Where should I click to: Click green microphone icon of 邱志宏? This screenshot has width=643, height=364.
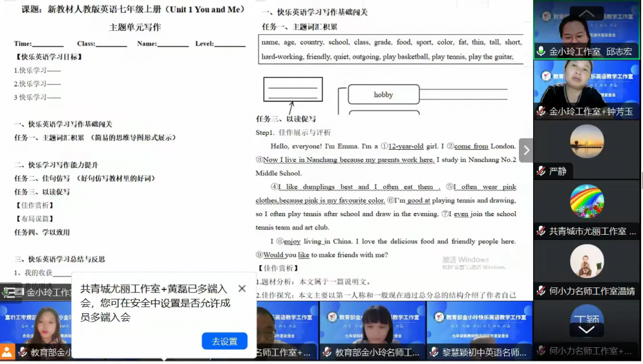(541, 51)
